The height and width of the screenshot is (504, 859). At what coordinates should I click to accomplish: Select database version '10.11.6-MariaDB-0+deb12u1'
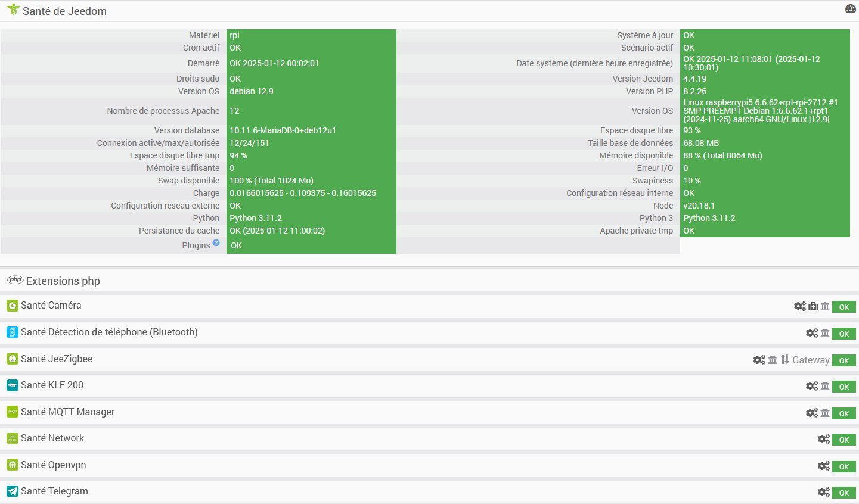[283, 130]
